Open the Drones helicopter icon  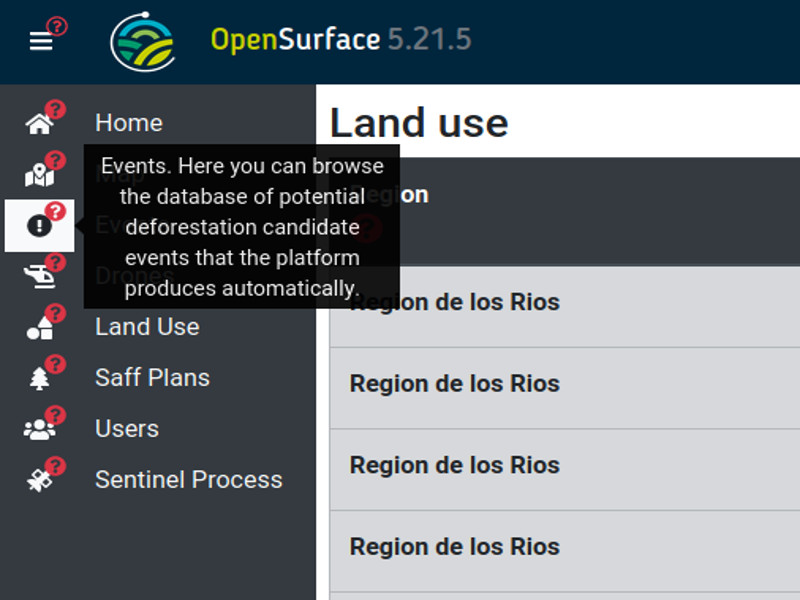39,277
